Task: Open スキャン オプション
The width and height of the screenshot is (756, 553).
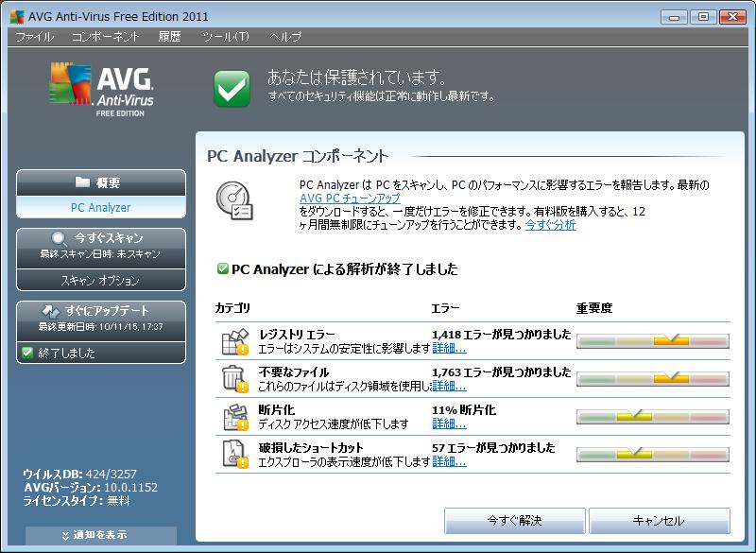Action: pyautogui.click(x=101, y=280)
